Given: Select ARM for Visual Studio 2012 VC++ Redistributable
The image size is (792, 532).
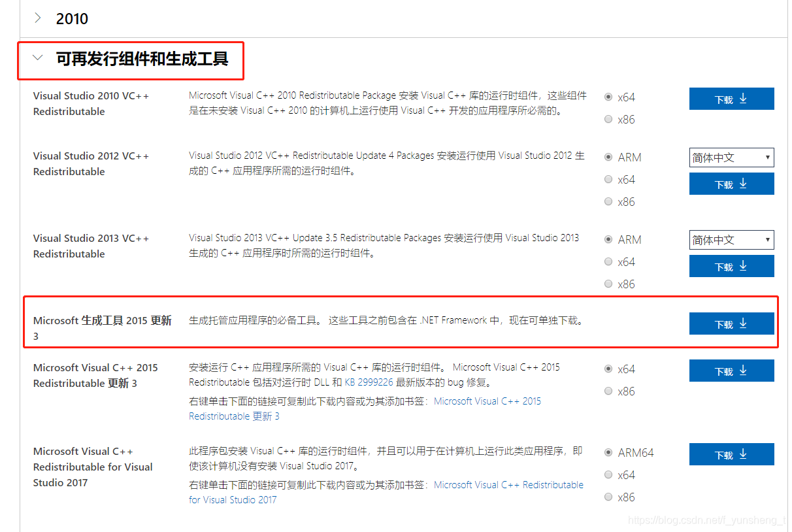Looking at the screenshot, I should pos(608,157).
